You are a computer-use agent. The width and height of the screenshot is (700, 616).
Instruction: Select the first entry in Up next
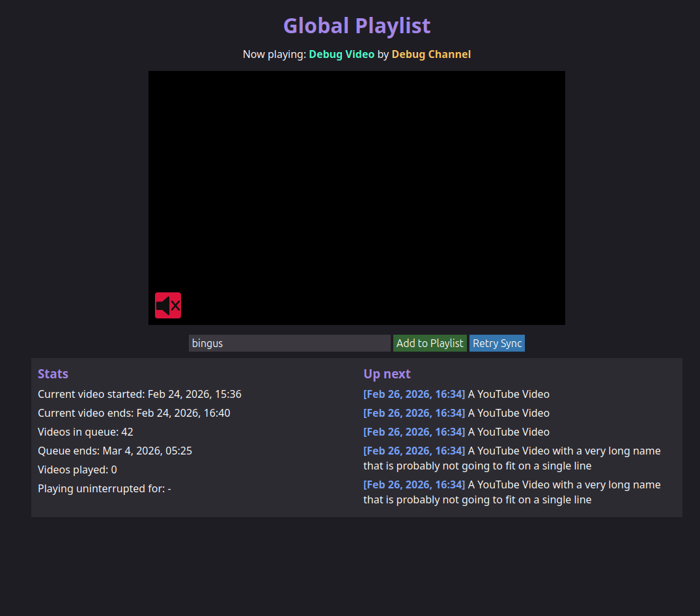click(x=456, y=394)
